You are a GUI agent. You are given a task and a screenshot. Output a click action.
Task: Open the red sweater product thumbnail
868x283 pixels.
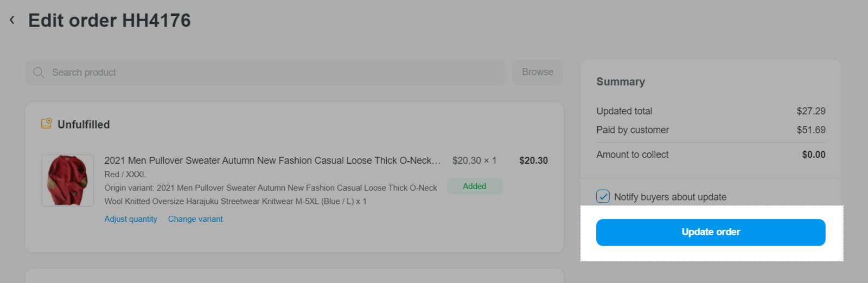click(x=68, y=181)
